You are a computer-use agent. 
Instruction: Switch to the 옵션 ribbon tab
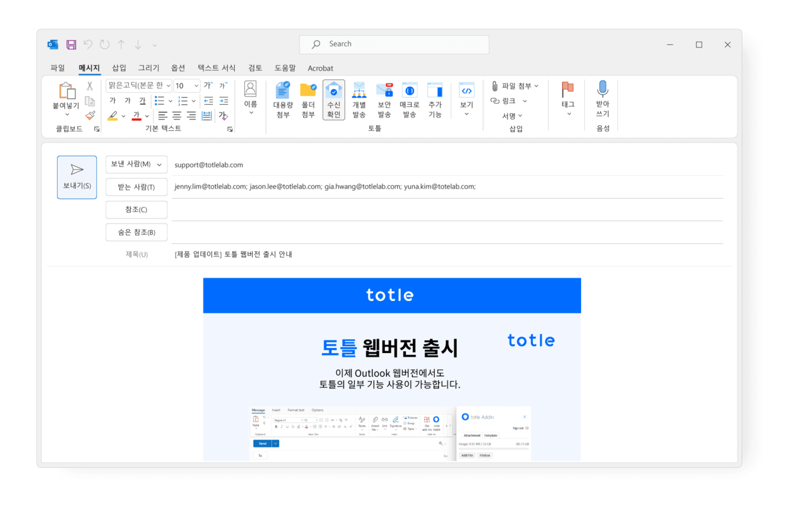click(178, 68)
